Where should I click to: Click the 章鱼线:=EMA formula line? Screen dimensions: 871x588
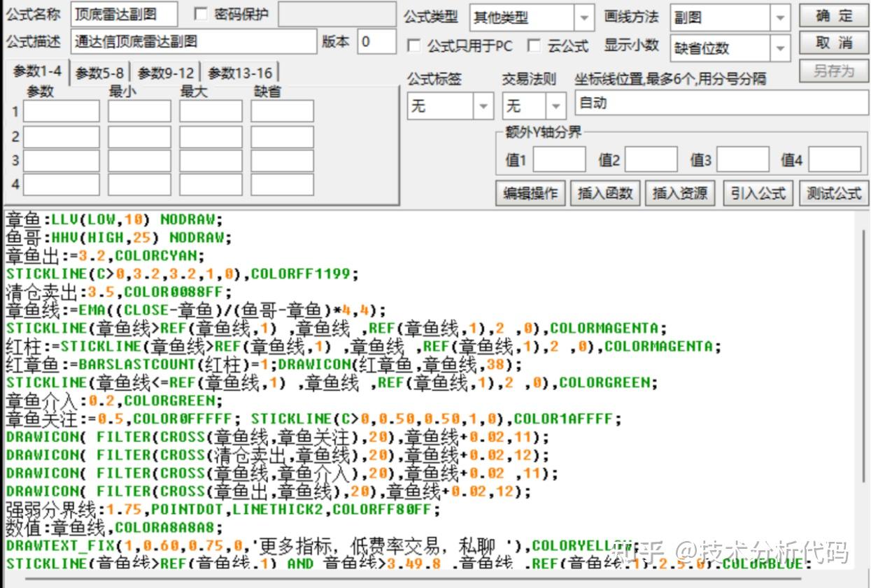(196, 310)
